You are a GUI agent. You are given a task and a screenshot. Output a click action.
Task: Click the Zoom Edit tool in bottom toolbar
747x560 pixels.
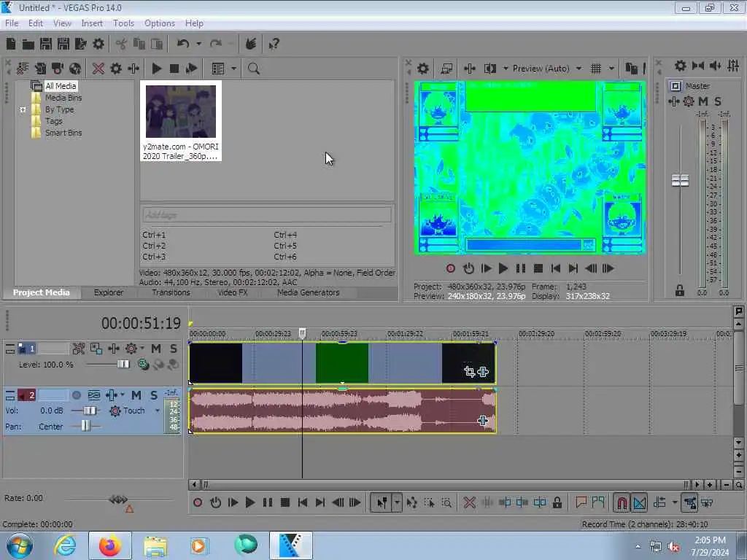tap(446, 502)
